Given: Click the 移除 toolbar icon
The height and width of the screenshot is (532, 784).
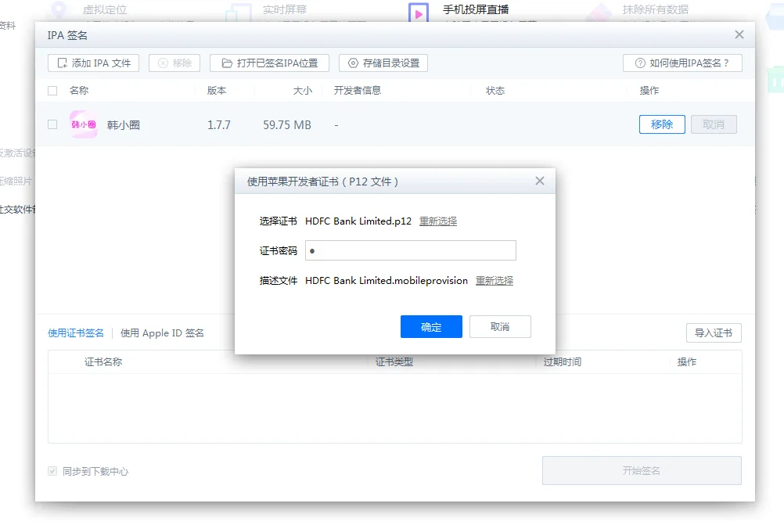Looking at the screenshot, I should pos(163,63).
